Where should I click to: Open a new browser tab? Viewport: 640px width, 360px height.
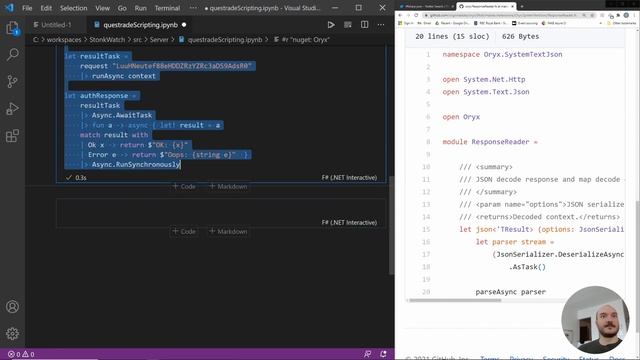coord(522,6)
